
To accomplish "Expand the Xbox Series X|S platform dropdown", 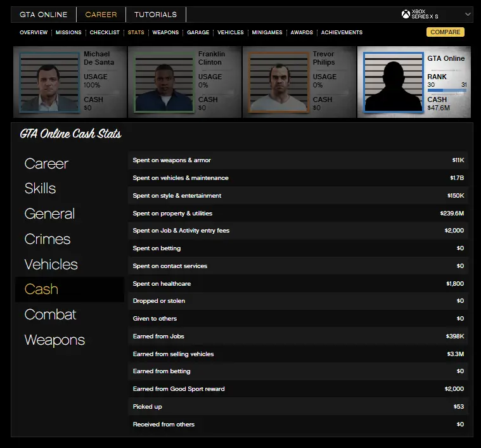I will pos(468,14).
